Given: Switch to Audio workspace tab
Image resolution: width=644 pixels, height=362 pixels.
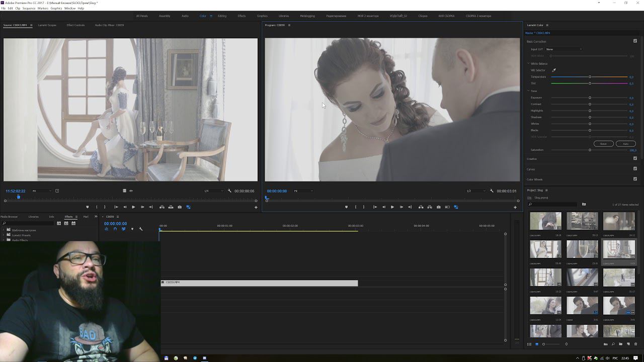Looking at the screenshot, I should point(185,16).
